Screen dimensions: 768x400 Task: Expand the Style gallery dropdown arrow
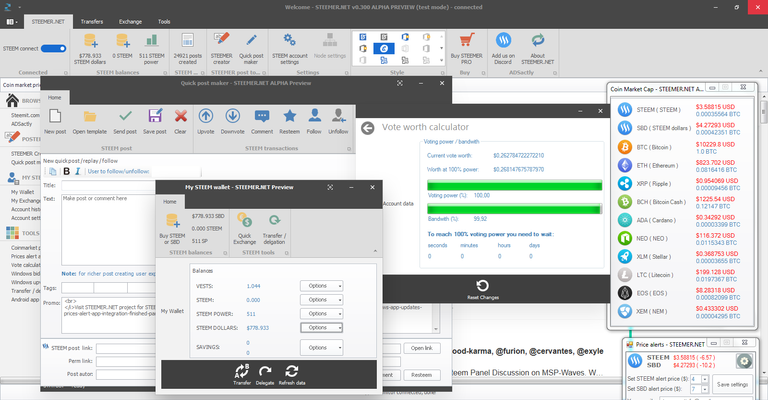(442, 60)
